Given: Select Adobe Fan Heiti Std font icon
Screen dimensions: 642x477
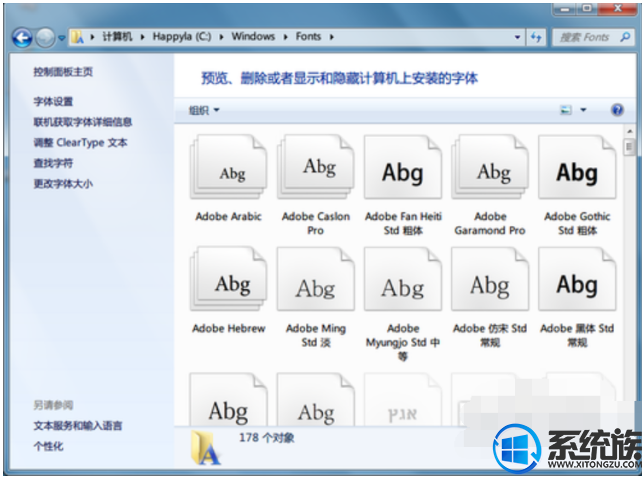Looking at the screenshot, I should (403, 168).
